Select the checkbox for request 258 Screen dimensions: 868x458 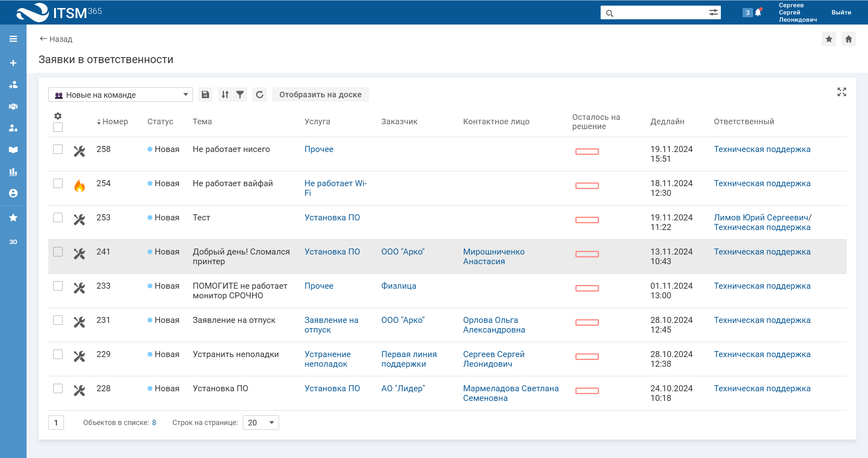58,149
